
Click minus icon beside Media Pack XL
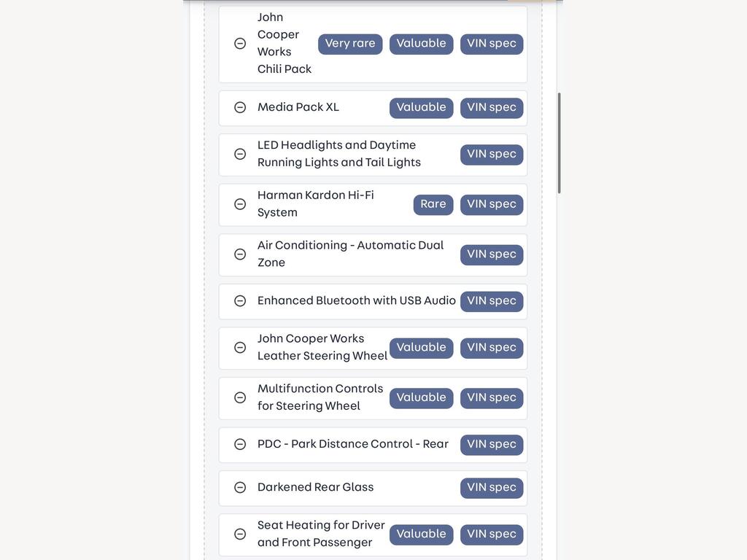(x=240, y=107)
